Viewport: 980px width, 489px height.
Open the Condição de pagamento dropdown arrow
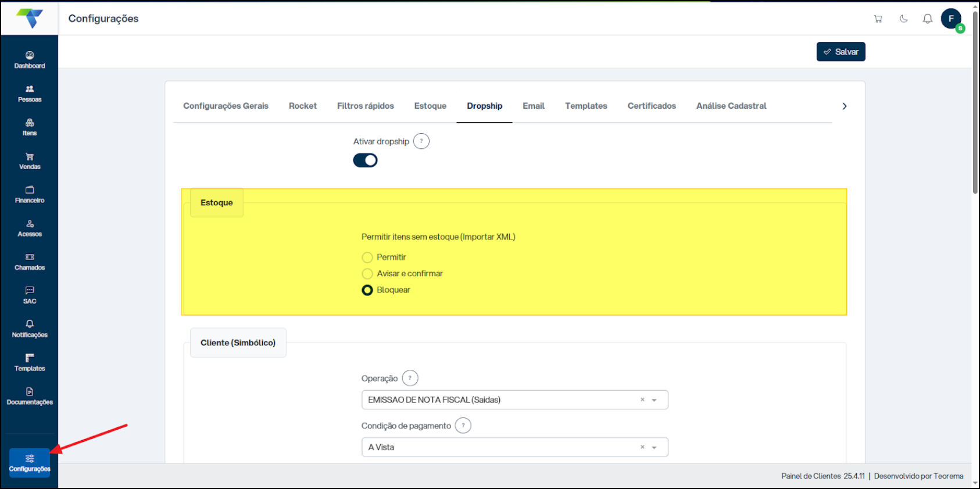(x=654, y=448)
